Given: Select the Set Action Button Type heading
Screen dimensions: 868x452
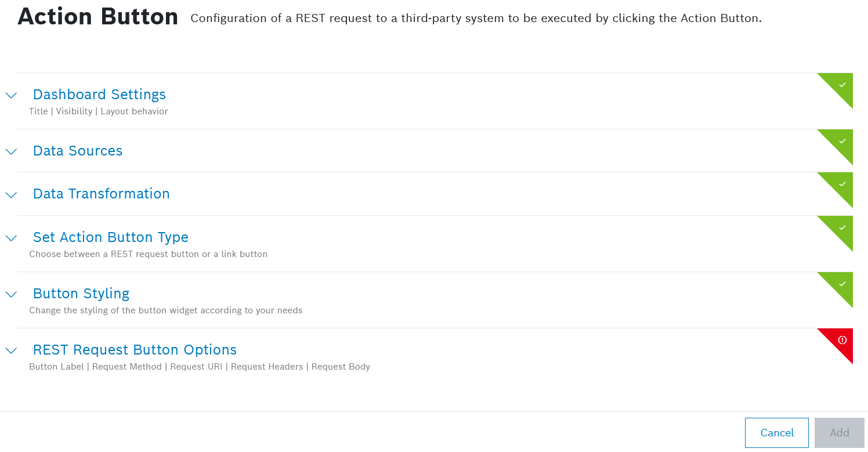Looking at the screenshot, I should click(x=111, y=237).
